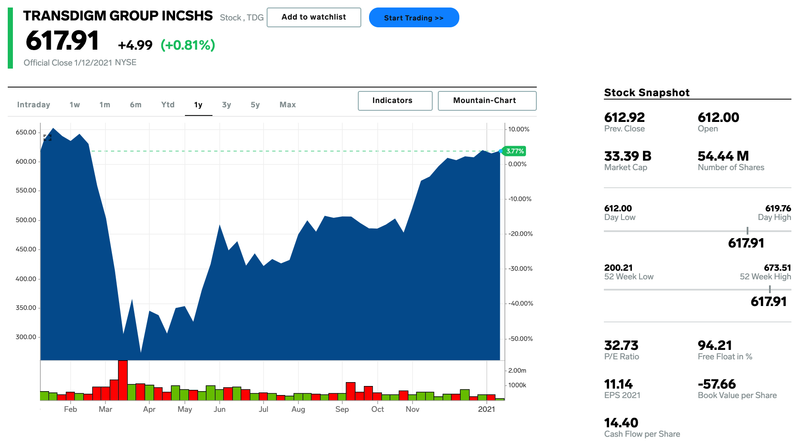Click the 14.40 Cash Flow per Share

621,423
